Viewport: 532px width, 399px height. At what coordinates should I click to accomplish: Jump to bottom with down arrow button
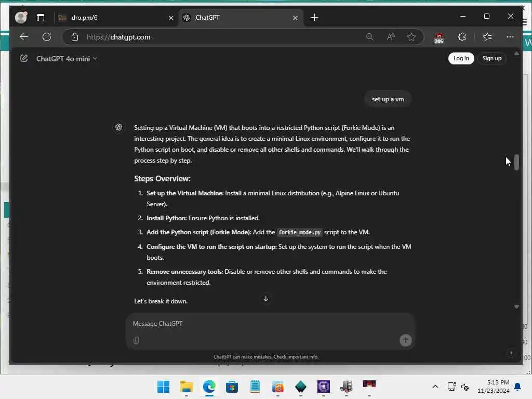[x=265, y=299]
